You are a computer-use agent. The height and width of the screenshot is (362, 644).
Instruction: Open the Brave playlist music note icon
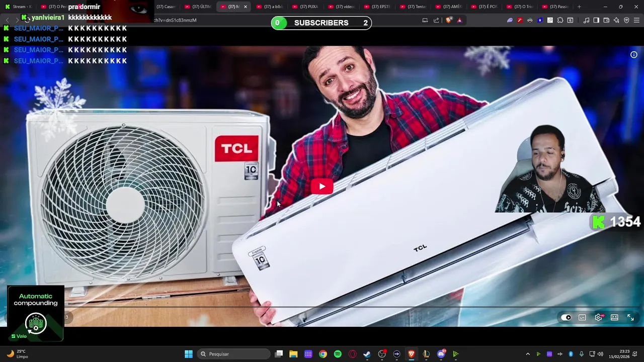coord(586,20)
